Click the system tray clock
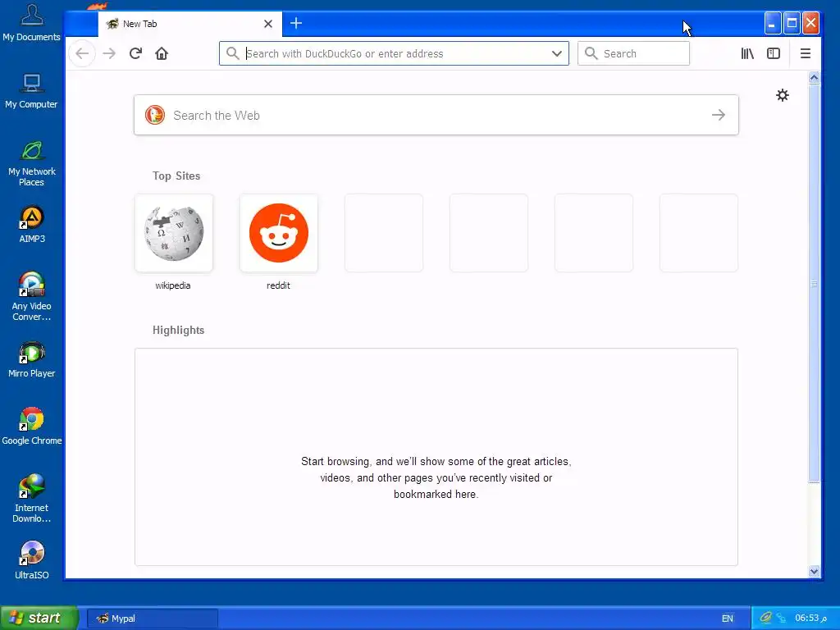This screenshot has height=630, width=840. pos(810,619)
